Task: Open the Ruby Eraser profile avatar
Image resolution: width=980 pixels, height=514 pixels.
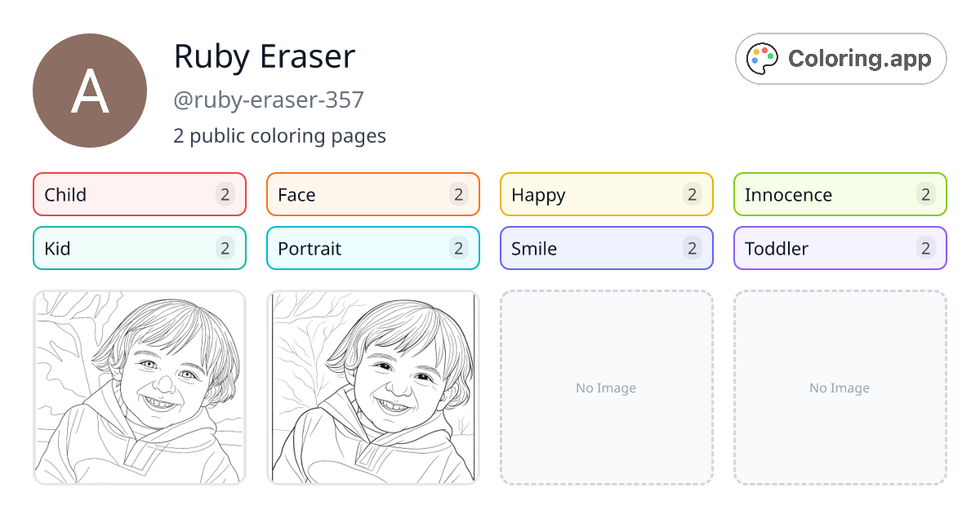Action: click(x=90, y=90)
